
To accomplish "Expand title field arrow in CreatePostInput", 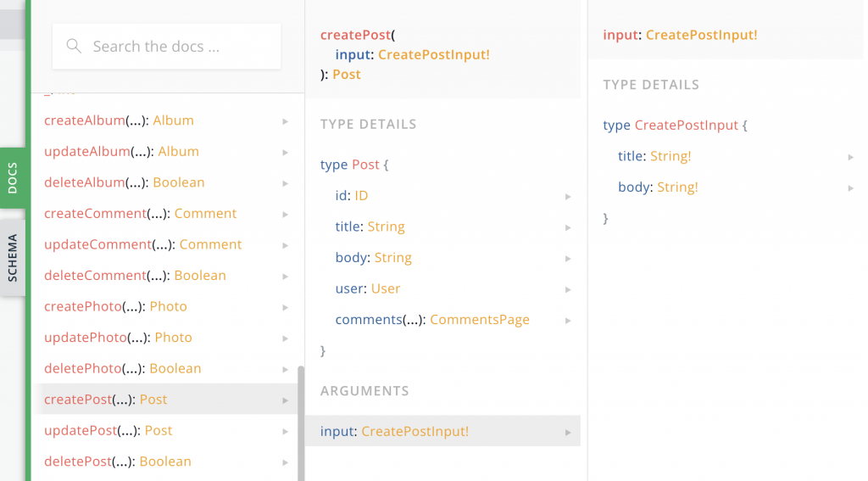I will [850, 157].
